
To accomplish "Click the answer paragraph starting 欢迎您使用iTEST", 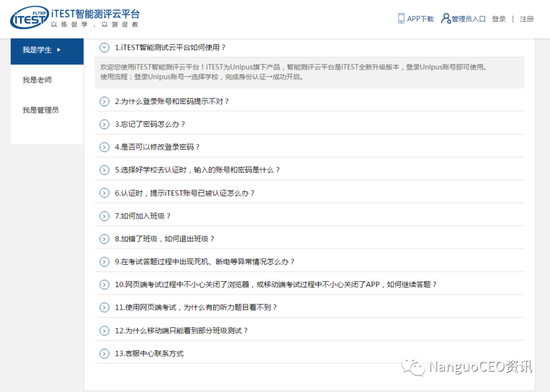I will point(294,72).
